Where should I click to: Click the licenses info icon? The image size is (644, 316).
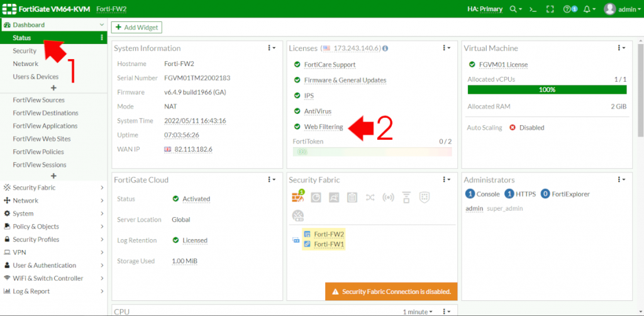tap(386, 48)
